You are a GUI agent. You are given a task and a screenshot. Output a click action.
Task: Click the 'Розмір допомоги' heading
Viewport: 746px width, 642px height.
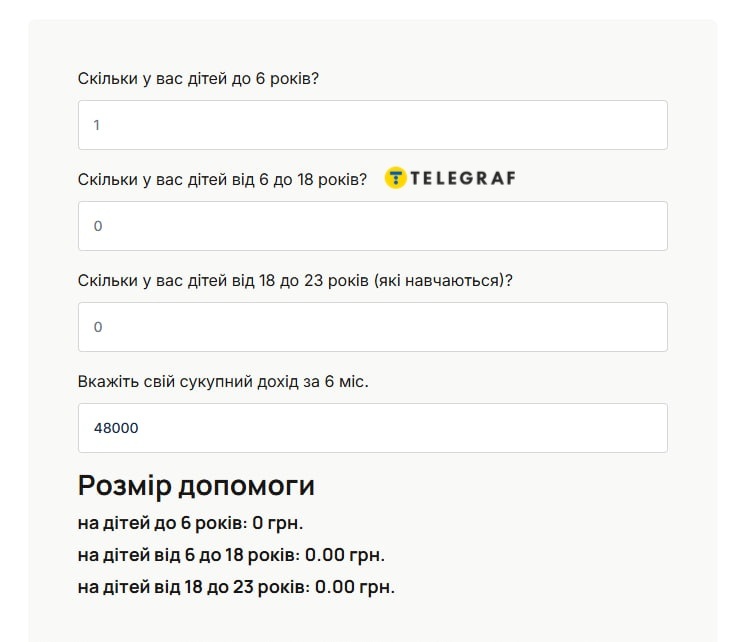[196, 486]
